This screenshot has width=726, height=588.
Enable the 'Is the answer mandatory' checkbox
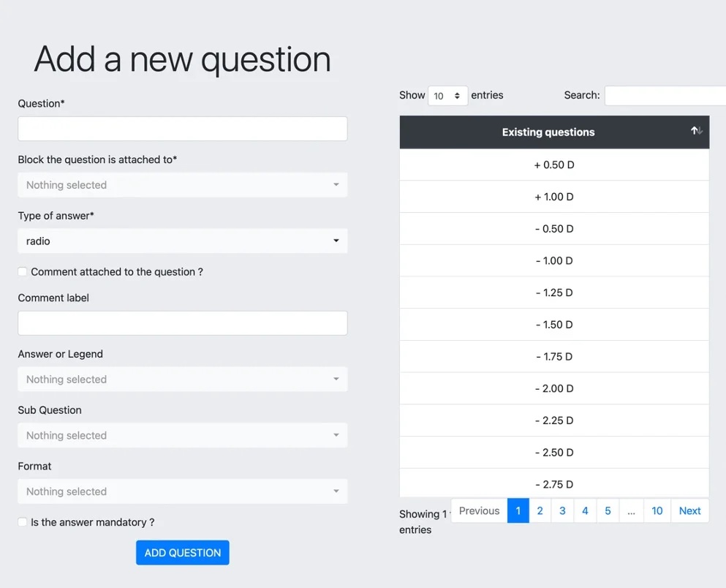(x=23, y=522)
